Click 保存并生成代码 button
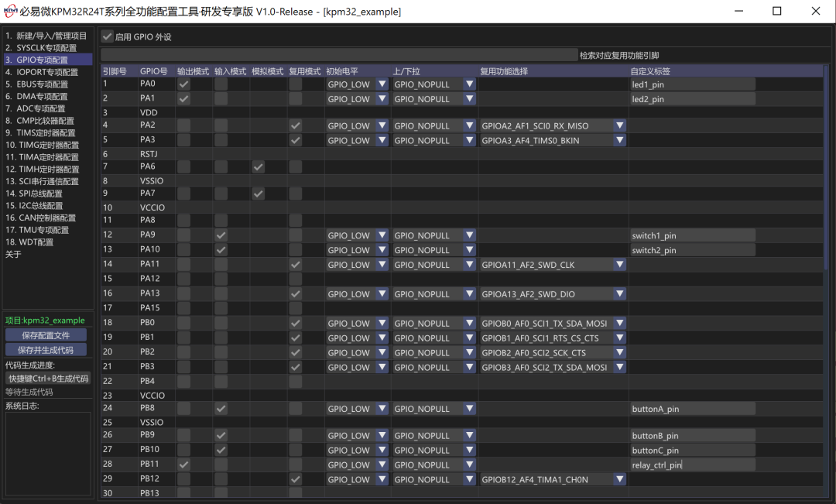 click(x=46, y=350)
